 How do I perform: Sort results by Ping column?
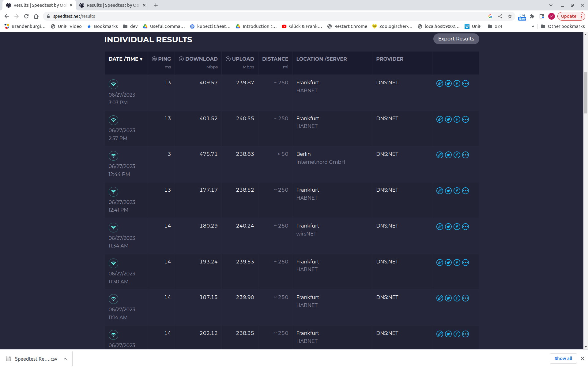coord(161,59)
